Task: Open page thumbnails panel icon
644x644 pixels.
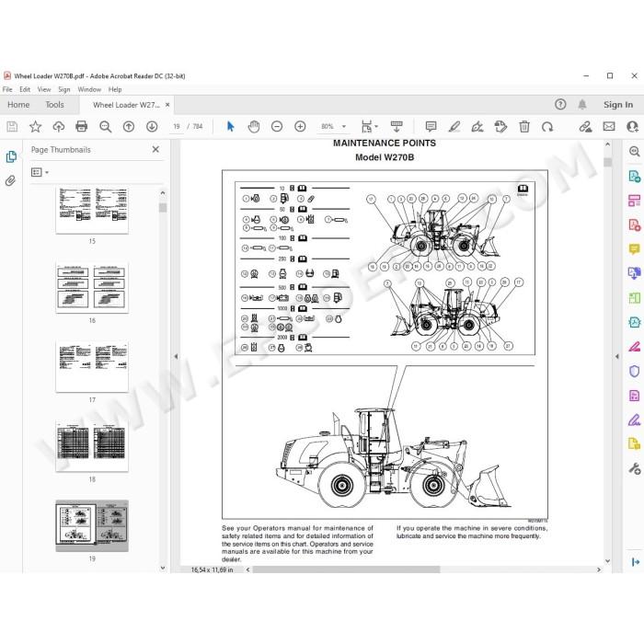Action: coord(11,157)
